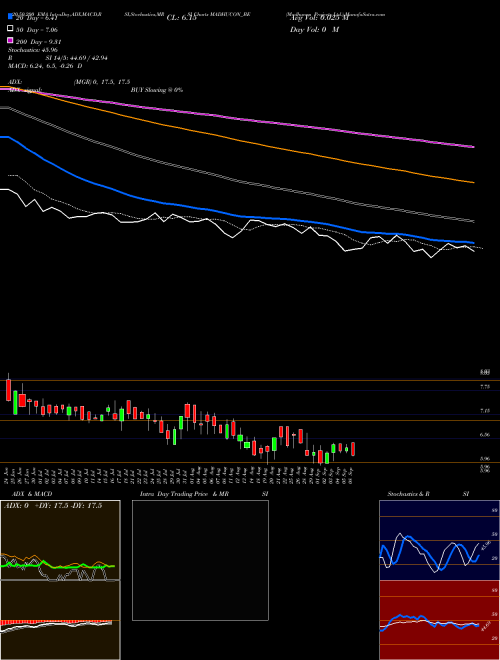Click the 'Avg Vol: 0.025 M' label

[x=319, y=18]
